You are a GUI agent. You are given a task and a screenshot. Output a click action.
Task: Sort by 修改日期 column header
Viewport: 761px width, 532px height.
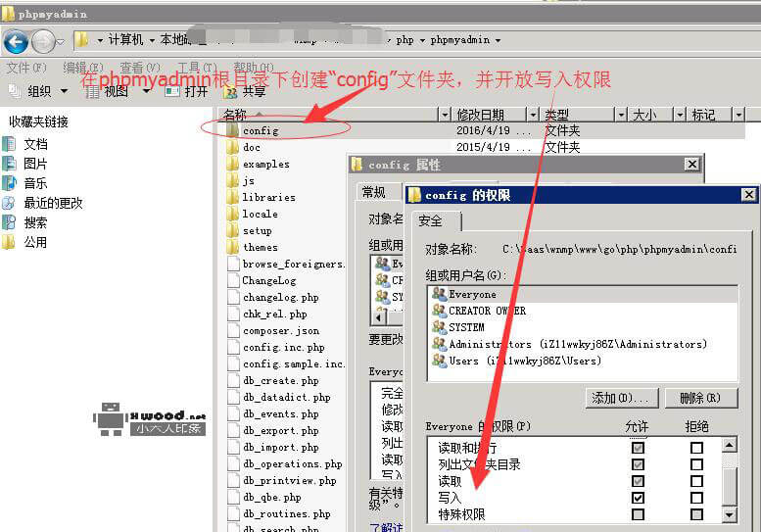click(489, 115)
